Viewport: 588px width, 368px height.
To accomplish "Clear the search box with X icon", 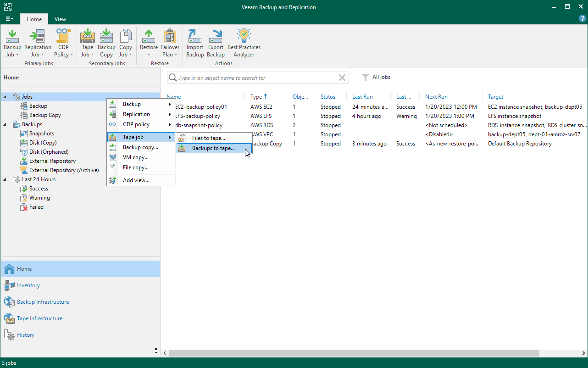I will pos(342,78).
